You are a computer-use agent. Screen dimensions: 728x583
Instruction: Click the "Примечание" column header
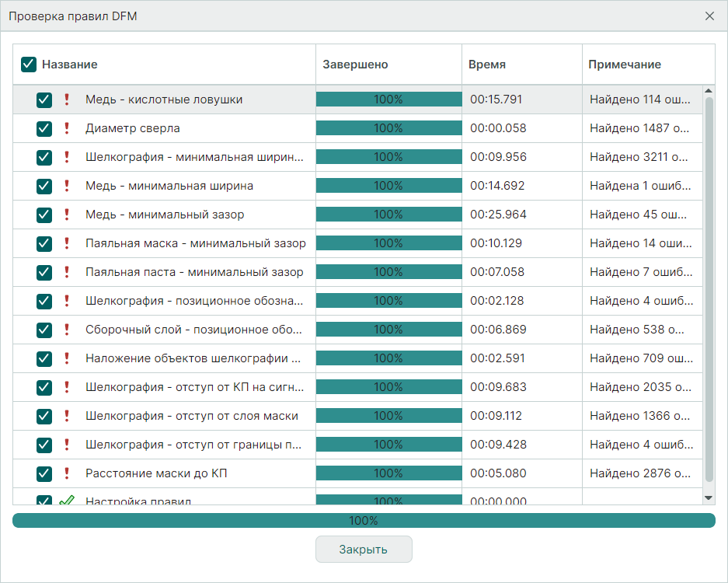625,65
